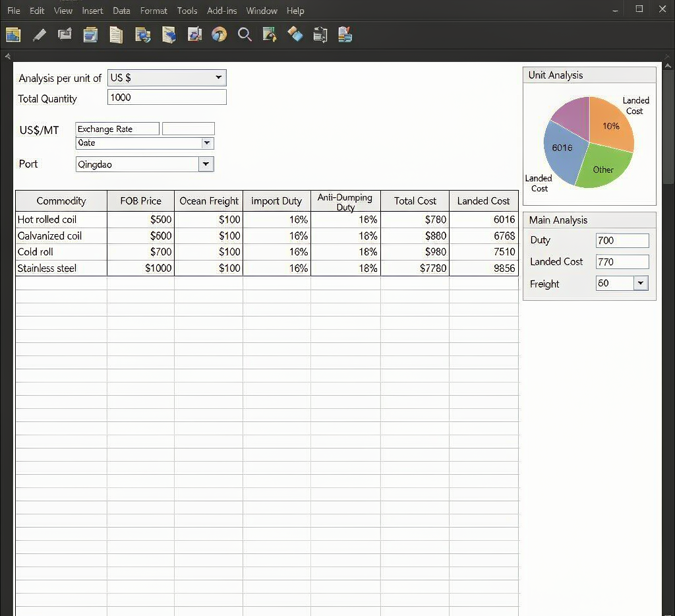The image size is (675, 616).
Task: Click the 6768 Landed Cost cell
Action: coord(484,235)
